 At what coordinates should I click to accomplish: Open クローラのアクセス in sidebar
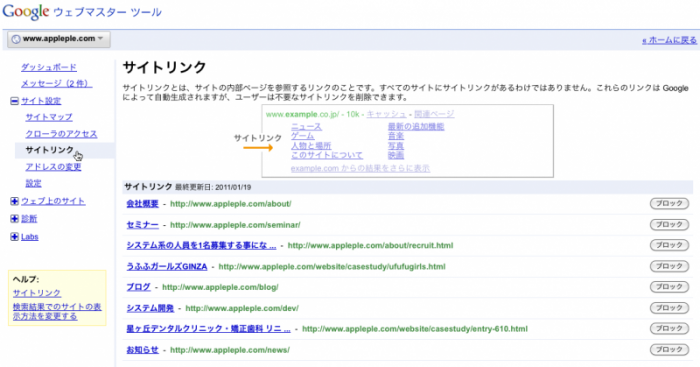61,133
